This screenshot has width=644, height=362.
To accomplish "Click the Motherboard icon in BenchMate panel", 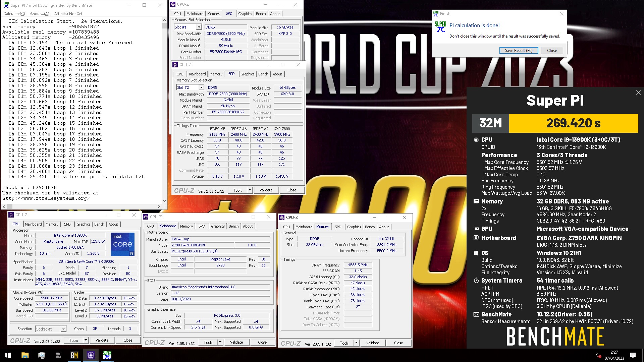I will [476, 238].
